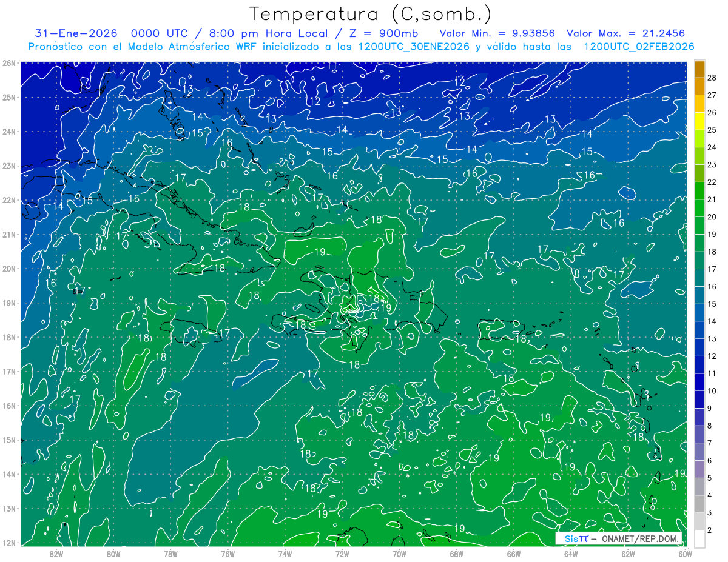Click the '18N' latitude axis label

pyautogui.click(x=9, y=337)
